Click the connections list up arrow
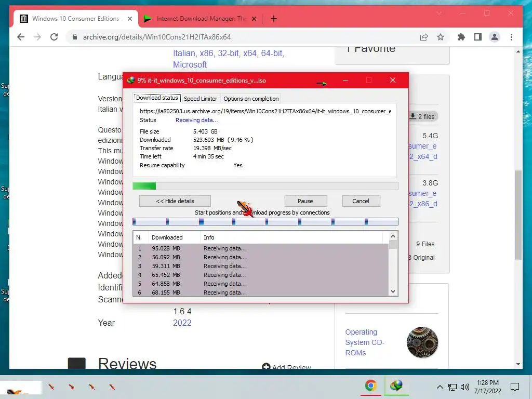Screen dimensions: 532x399 [x=393, y=236]
